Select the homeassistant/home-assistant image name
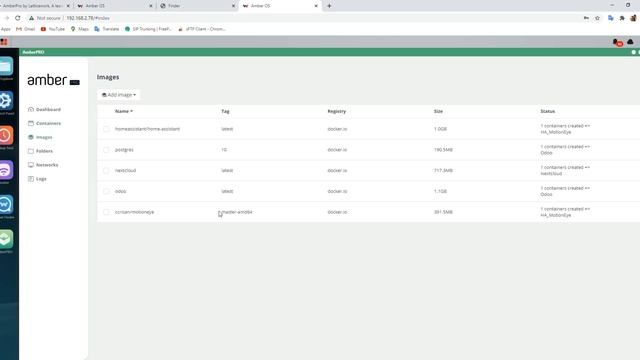Viewport: 640px width, 360px height. [x=147, y=129]
